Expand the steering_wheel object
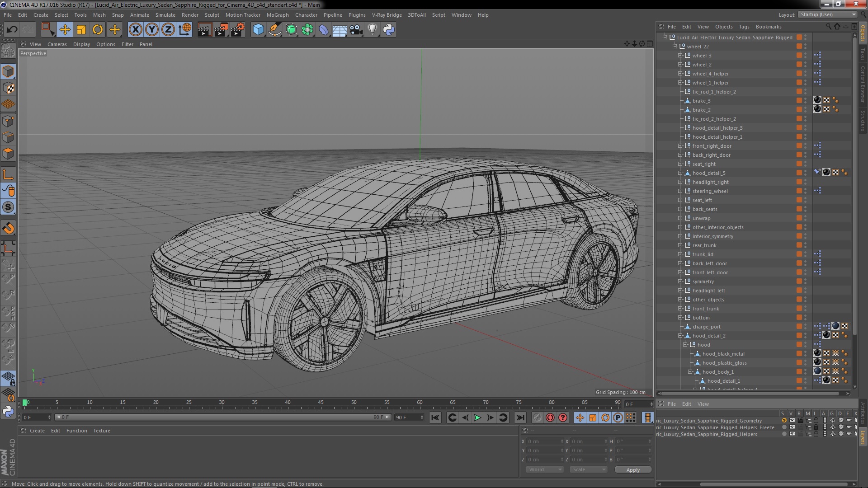 point(680,191)
